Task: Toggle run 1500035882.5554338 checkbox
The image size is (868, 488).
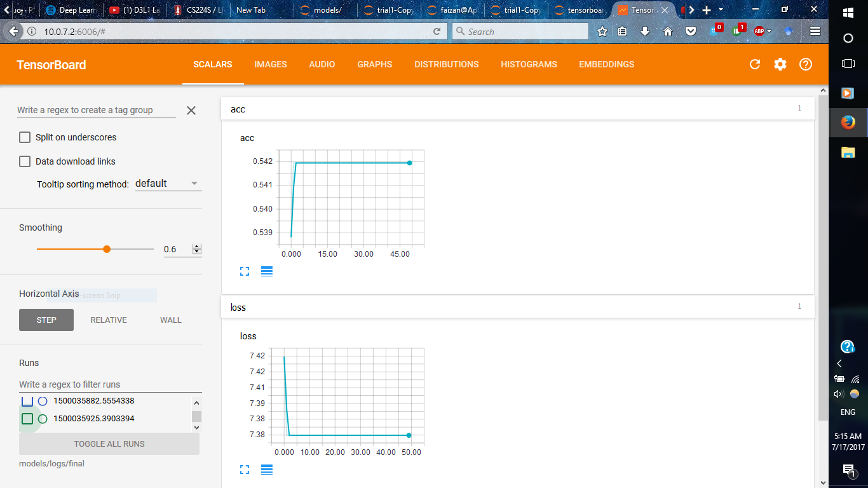Action: [27, 401]
